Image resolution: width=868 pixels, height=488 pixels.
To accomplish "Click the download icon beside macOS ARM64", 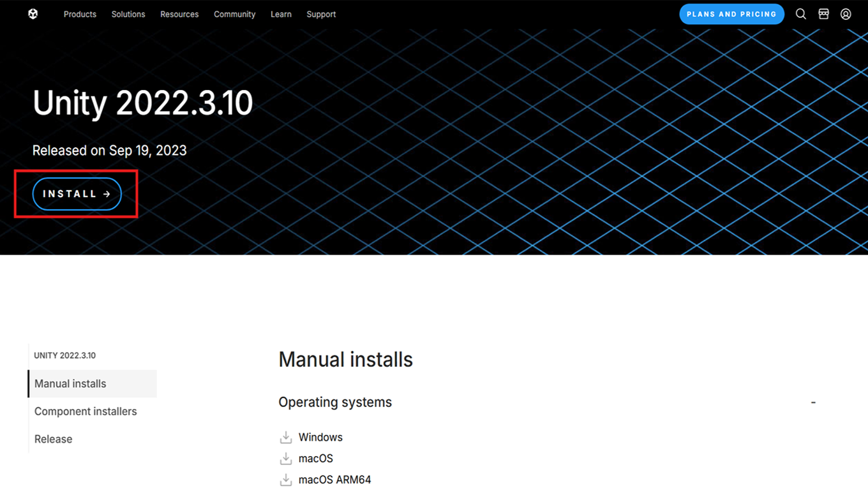I will tap(285, 480).
